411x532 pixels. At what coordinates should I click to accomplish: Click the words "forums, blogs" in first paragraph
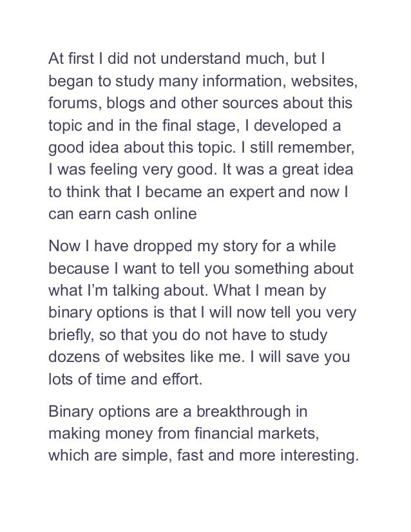pos(97,104)
